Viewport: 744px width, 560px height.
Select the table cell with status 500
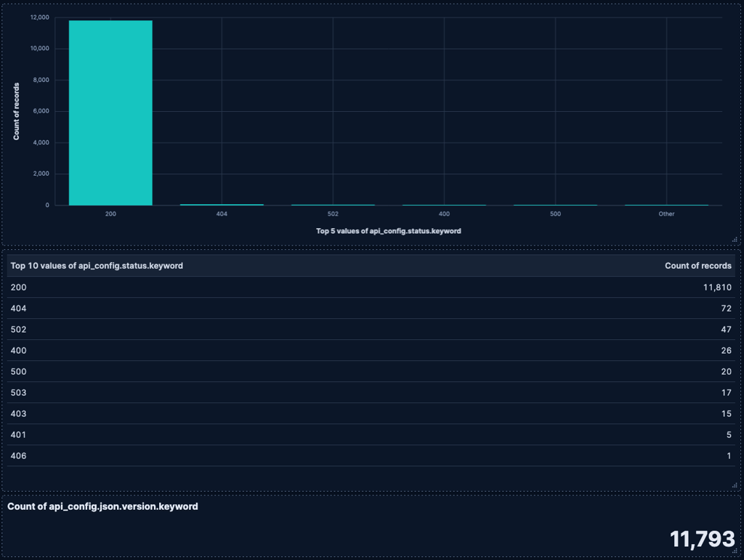coord(18,371)
